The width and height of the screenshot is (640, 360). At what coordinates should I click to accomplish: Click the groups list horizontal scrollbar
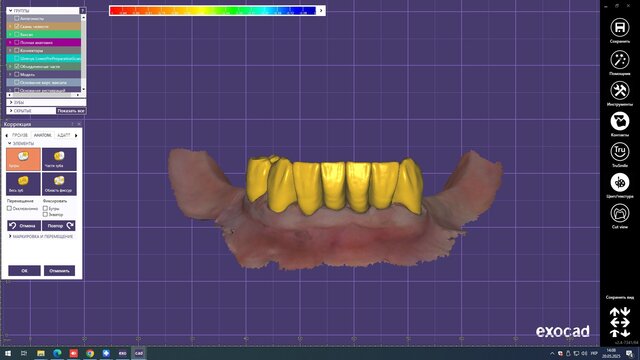click(43, 95)
